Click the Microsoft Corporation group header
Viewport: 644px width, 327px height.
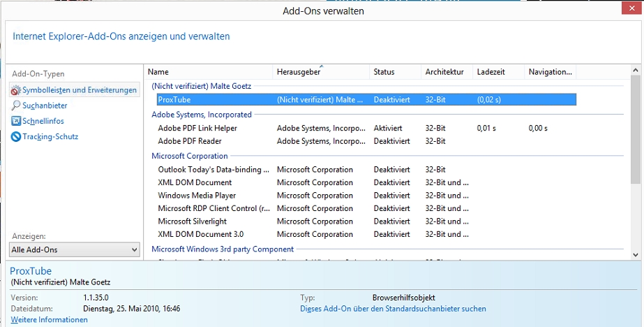click(190, 156)
